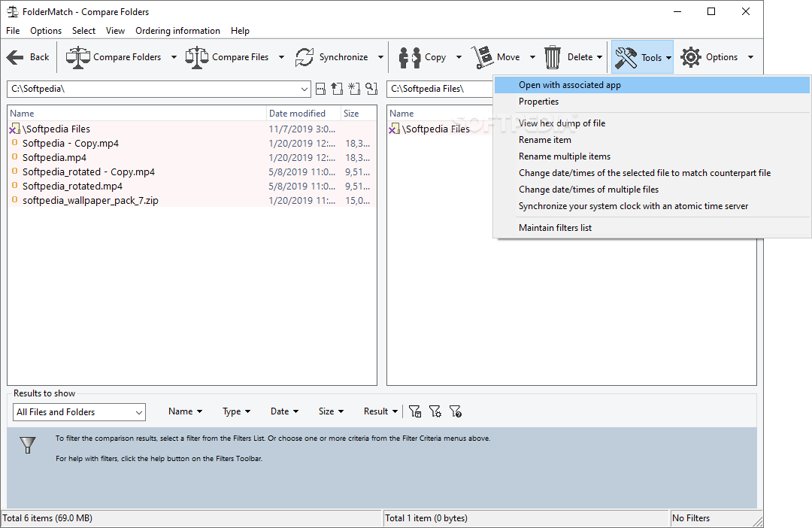Open the Size filter criteria menu
812x528 pixels.
pyautogui.click(x=331, y=411)
